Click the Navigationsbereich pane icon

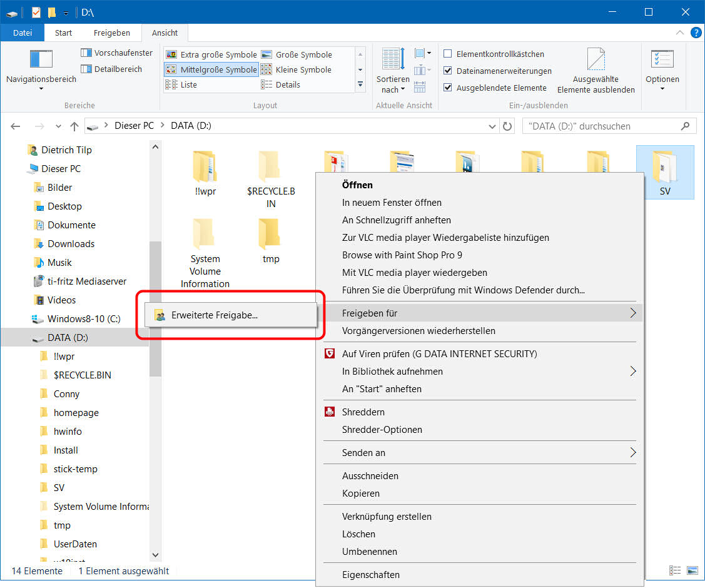41,59
